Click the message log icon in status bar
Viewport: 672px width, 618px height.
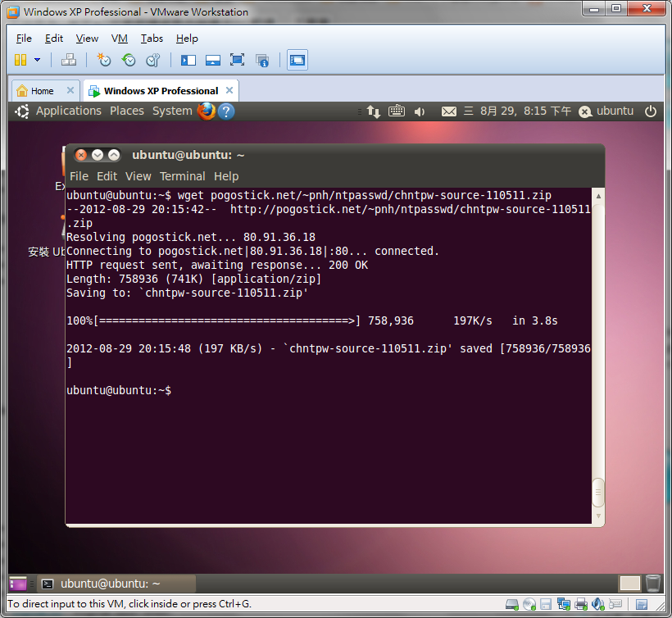642,604
